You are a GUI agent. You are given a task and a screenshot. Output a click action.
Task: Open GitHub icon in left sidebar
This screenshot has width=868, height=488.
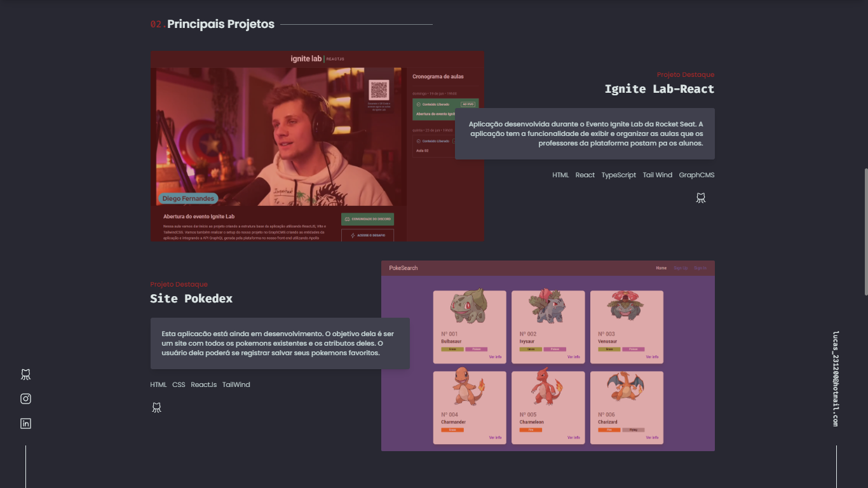click(25, 374)
